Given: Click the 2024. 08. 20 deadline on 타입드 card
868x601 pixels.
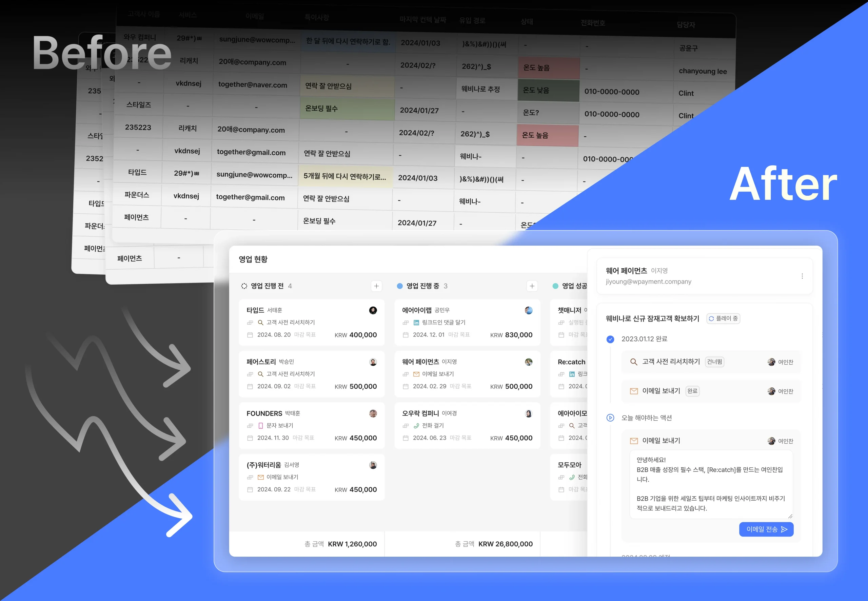Looking at the screenshot, I should (274, 335).
